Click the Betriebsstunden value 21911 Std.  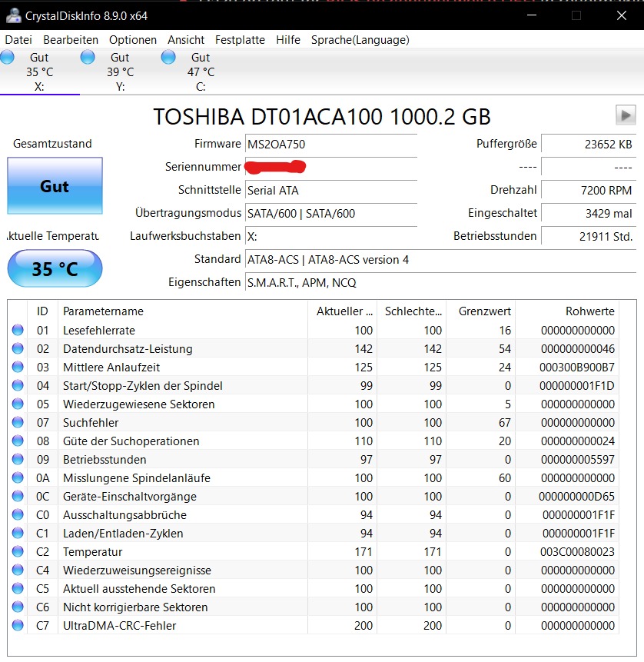(589, 237)
